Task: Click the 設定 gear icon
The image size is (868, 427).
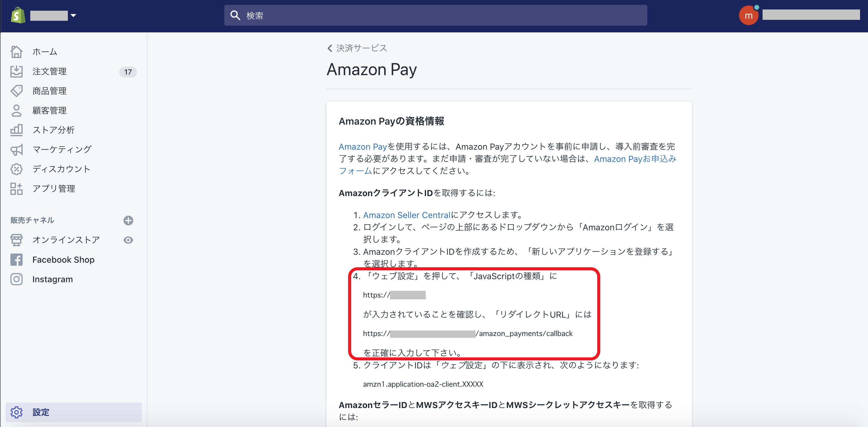Action: point(16,412)
